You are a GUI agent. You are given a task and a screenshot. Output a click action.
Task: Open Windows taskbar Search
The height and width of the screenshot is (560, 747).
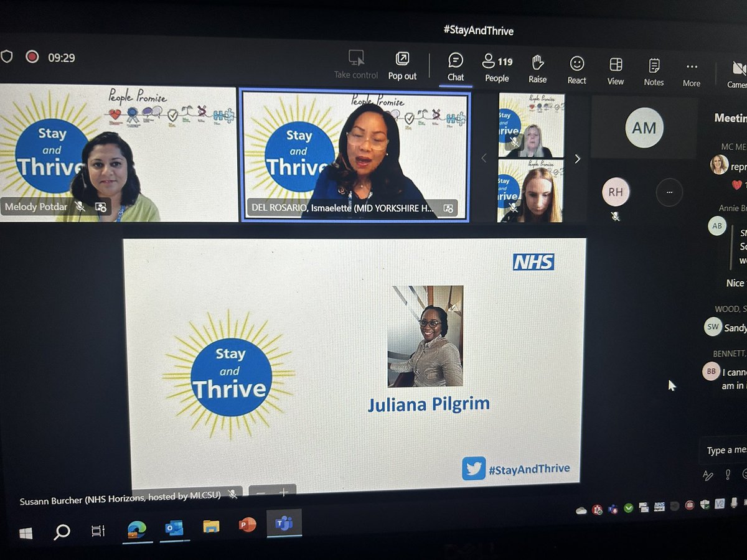tap(62, 532)
